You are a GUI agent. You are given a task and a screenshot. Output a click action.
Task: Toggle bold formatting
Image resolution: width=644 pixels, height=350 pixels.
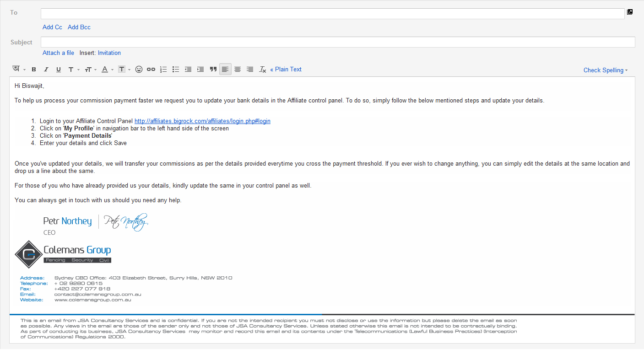coord(34,70)
